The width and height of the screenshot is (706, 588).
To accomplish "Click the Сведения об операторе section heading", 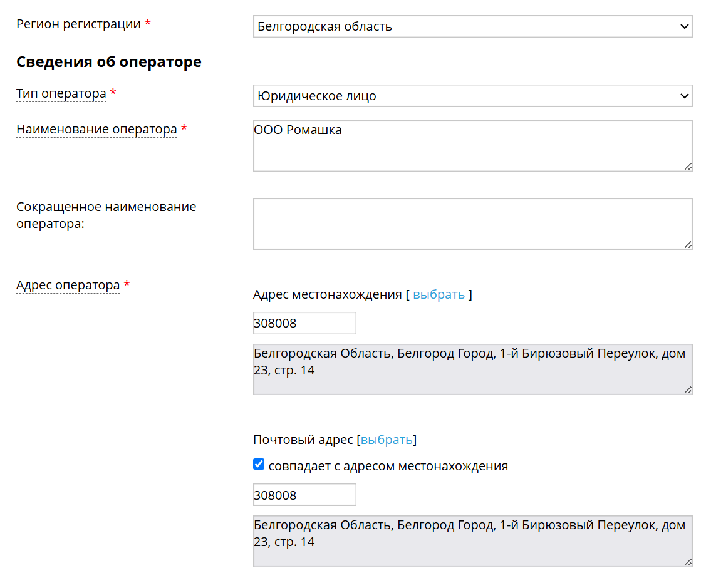I will tap(109, 62).
